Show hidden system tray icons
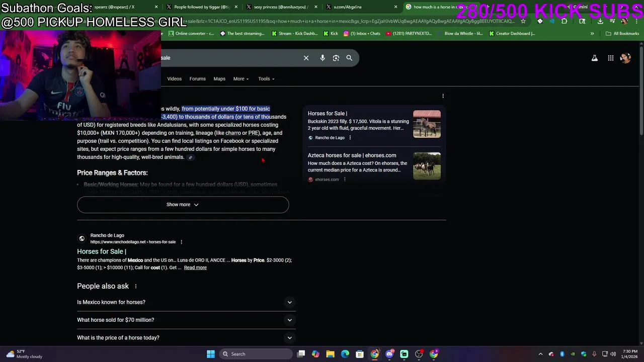The image size is (644, 362). 541,354
